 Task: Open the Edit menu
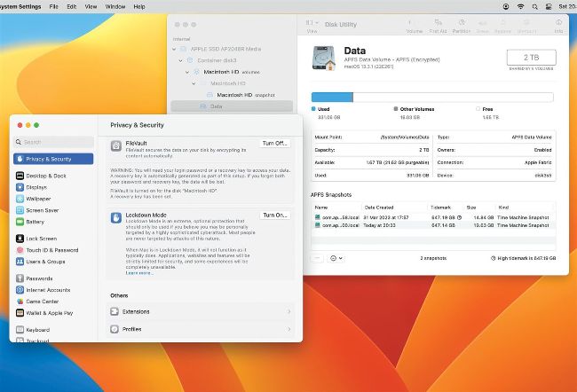(x=71, y=5)
